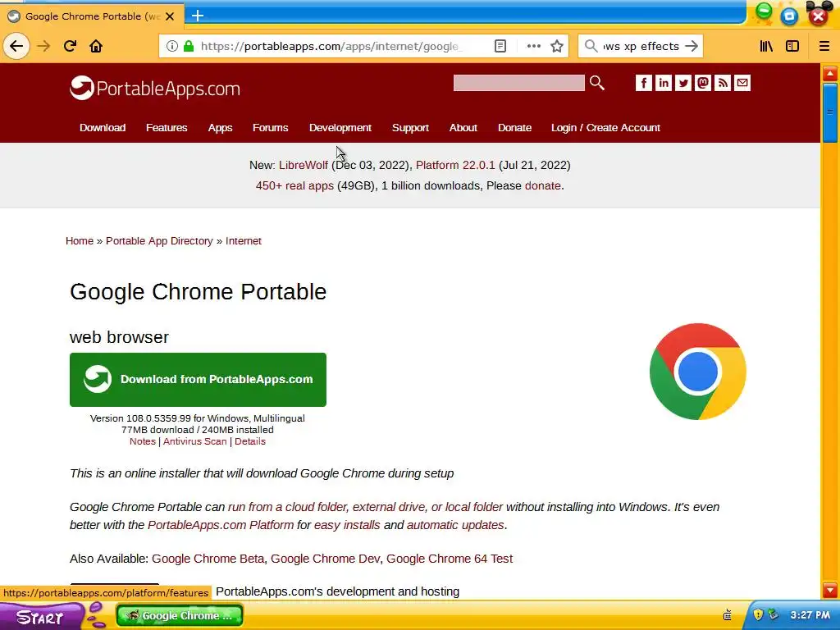Open Google Chrome 64 Test link
Image resolution: width=840 pixels, height=630 pixels.
point(450,558)
